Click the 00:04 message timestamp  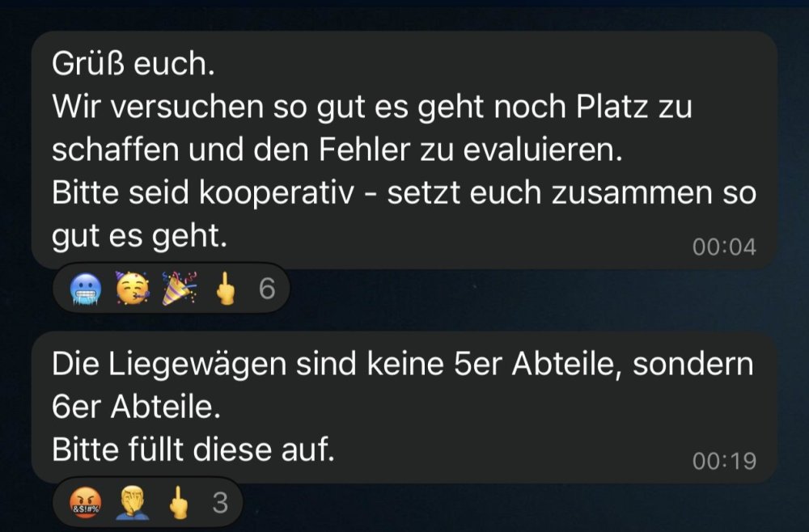click(724, 247)
